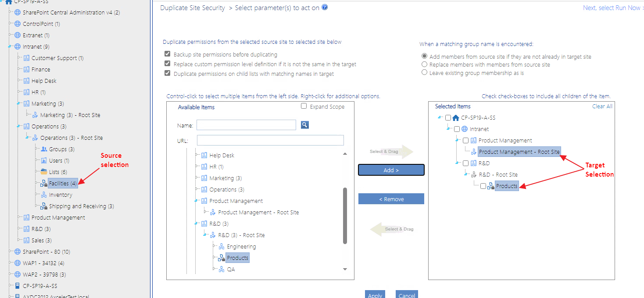Click the 'Add >' button
The width and height of the screenshot is (644, 298).
pos(391,170)
